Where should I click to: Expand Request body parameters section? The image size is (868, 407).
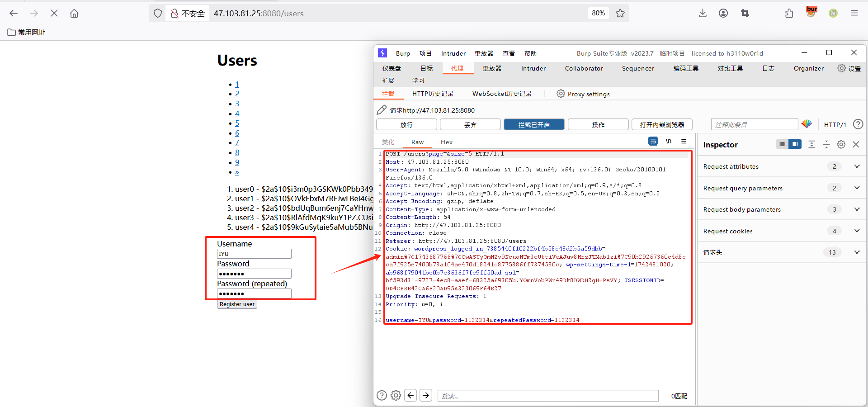point(781,209)
